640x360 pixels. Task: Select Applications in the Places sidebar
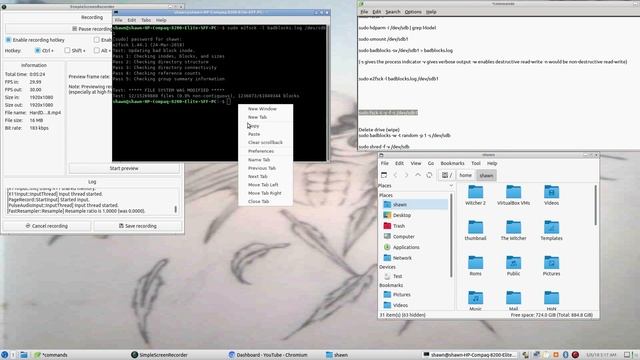pos(415,247)
